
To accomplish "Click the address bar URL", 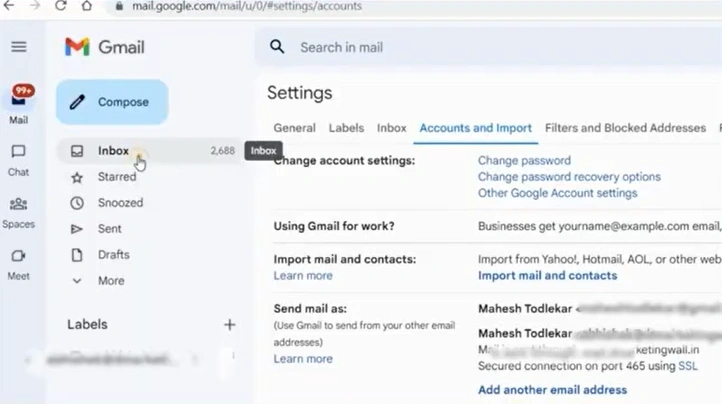I will click(x=247, y=6).
